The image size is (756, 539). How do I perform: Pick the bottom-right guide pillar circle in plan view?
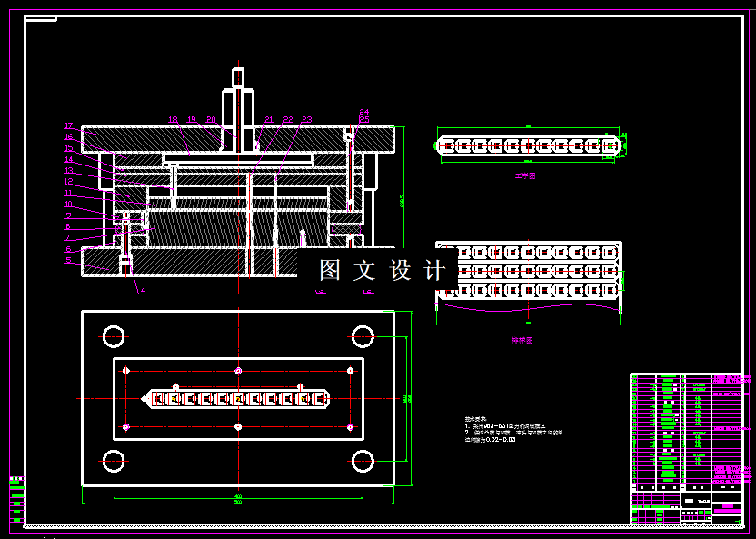(x=363, y=461)
